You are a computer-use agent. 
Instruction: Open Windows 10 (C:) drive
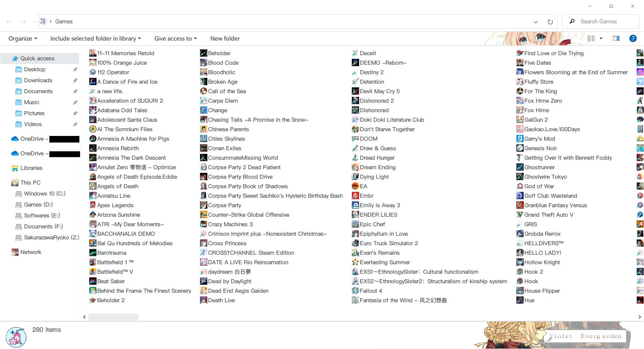[x=45, y=194]
